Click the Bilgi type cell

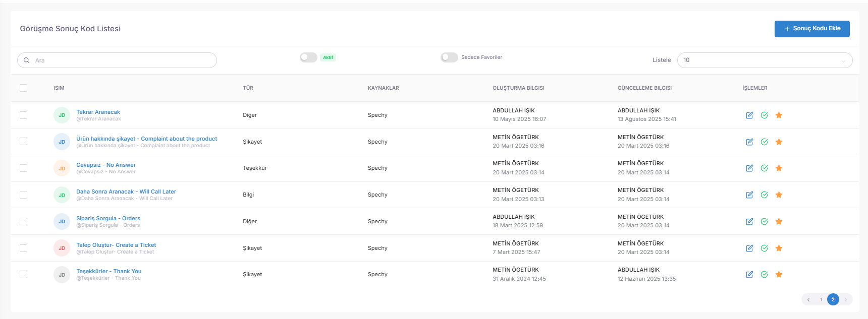coord(248,195)
